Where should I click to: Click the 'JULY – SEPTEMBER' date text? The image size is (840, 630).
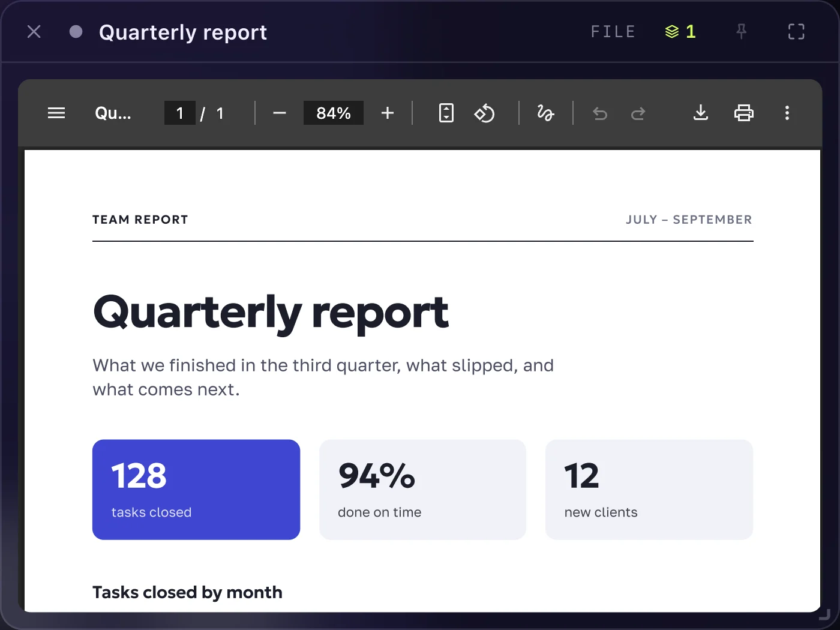click(689, 220)
